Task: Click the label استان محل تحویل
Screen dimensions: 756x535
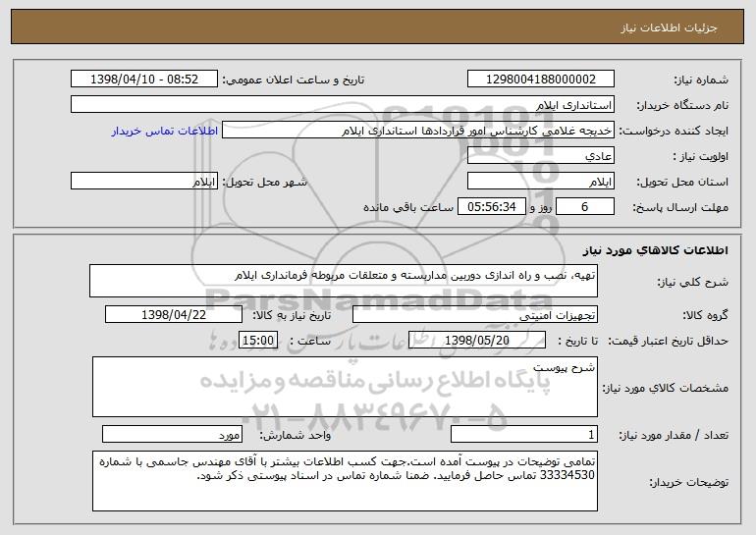Action: coord(682,183)
